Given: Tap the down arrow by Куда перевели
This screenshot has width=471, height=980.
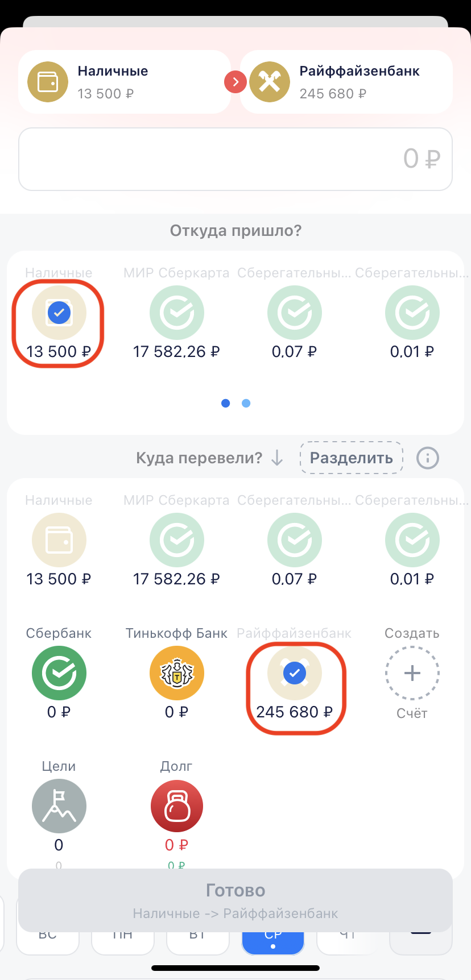Looking at the screenshot, I should coord(277,458).
